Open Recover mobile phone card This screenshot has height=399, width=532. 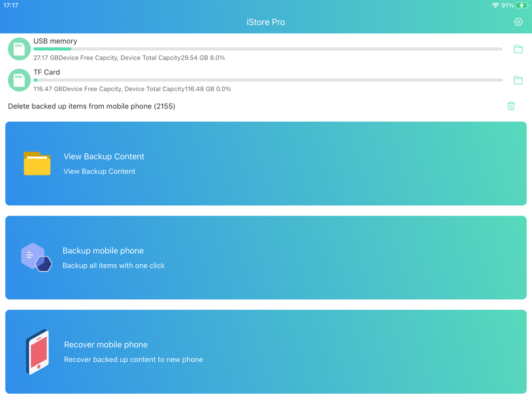coord(266,352)
